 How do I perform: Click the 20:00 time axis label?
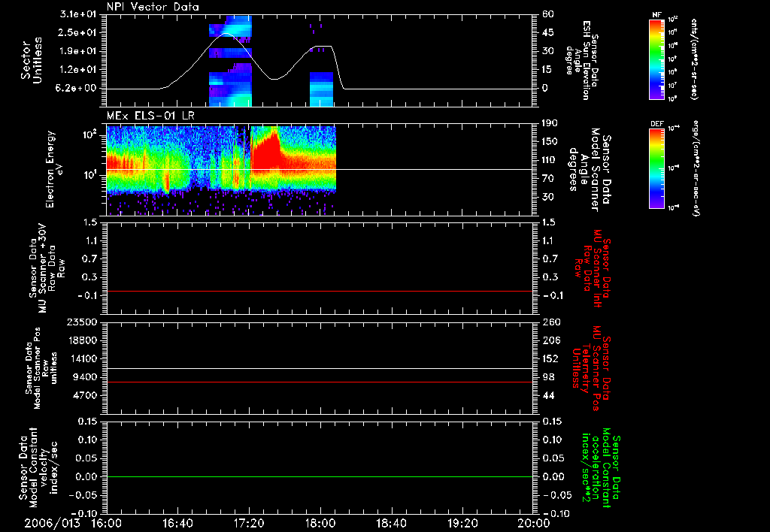(534, 523)
